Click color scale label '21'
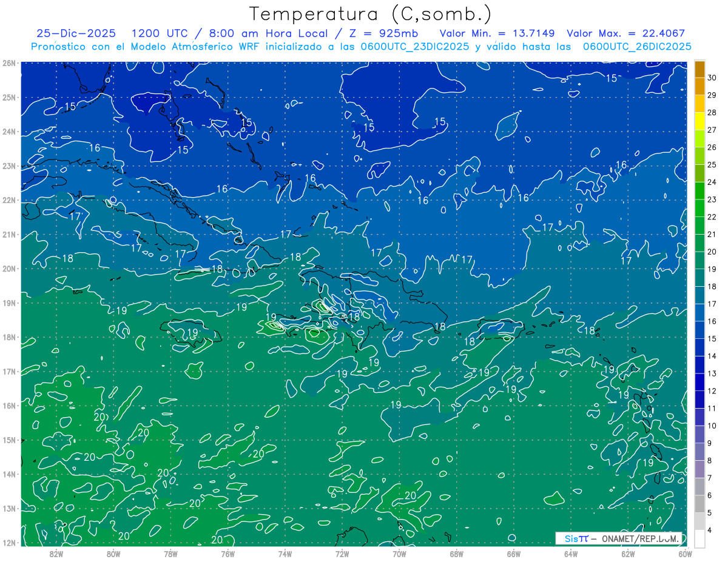Viewport: 728px width, 562px height. (712, 235)
